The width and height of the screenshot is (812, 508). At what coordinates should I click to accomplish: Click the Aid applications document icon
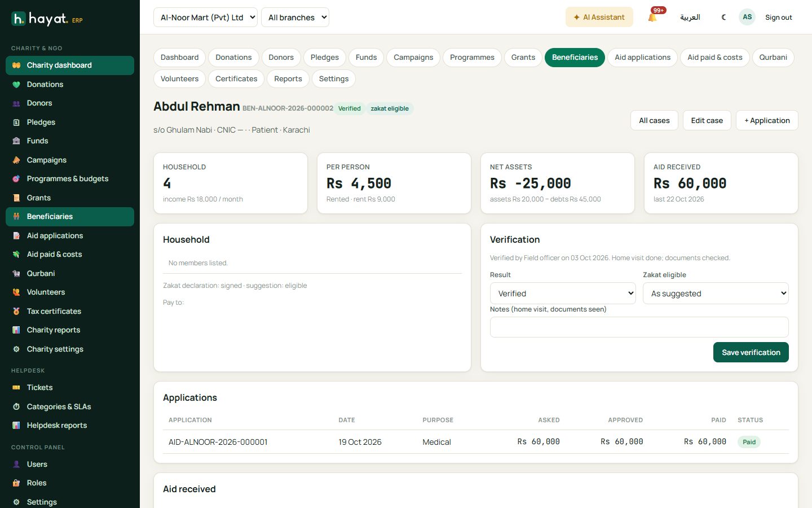[x=16, y=236]
